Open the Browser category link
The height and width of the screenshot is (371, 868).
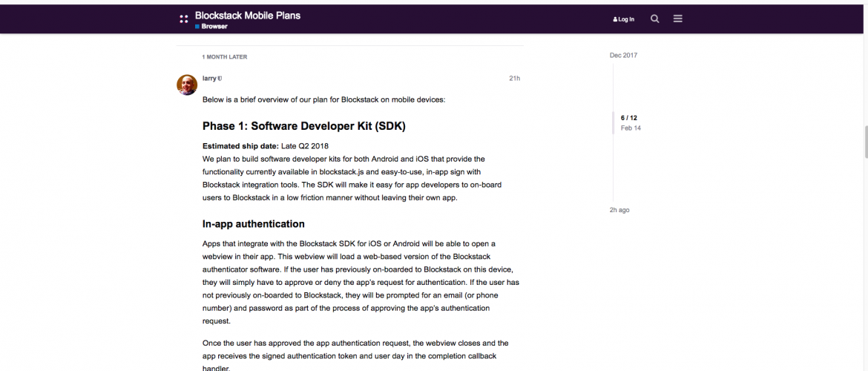coord(214,27)
